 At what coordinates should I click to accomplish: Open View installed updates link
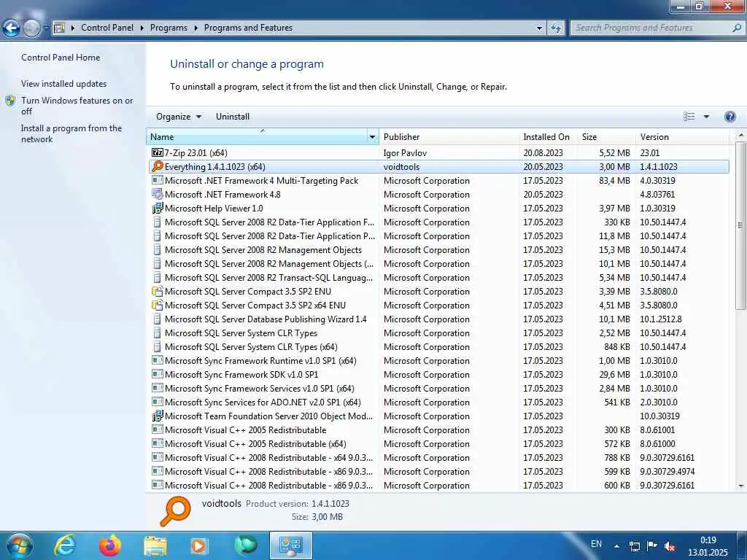click(64, 84)
